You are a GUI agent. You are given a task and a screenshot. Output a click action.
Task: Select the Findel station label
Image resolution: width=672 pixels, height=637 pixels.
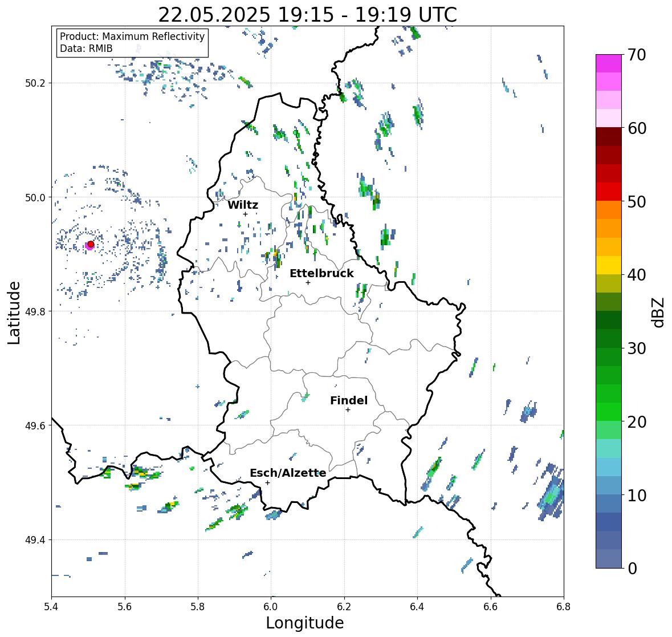coord(349,400)
